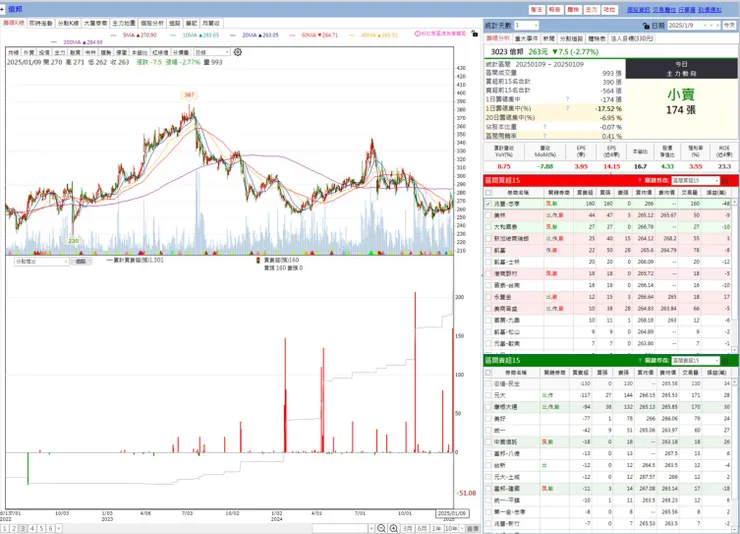The image size is (740, 534).
Task: Tick the checkbox for 美商高盛 row
Action: tap(488, 309)
